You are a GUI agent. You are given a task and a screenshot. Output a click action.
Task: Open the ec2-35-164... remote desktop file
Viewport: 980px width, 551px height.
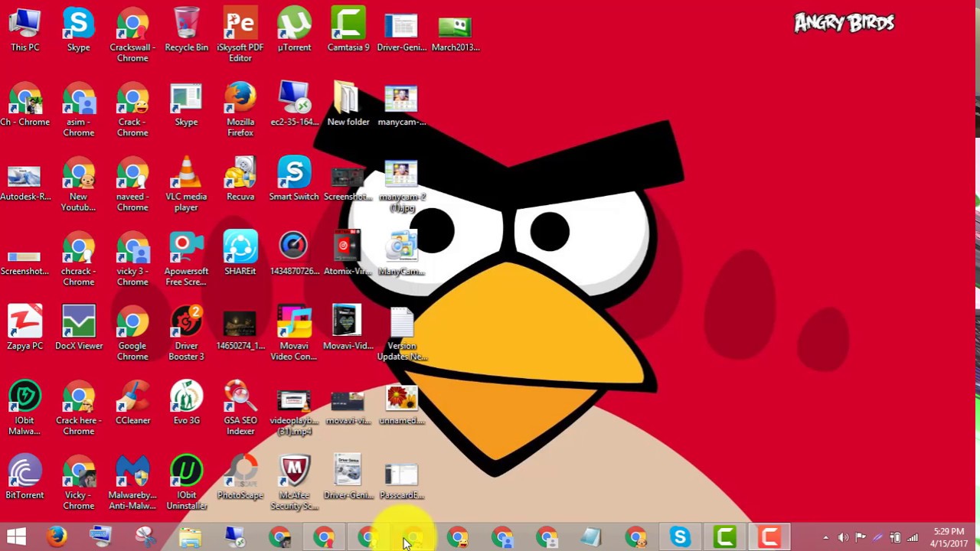pos(294,104)
